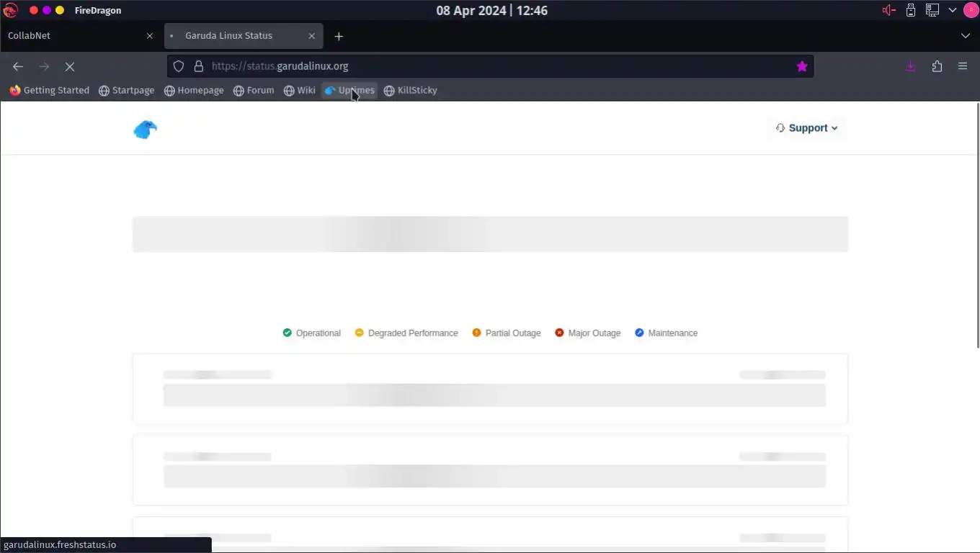Viewport: 980px width, 553px height.
Task: Click the tracking protection shield icon
Action: [179, 66]
